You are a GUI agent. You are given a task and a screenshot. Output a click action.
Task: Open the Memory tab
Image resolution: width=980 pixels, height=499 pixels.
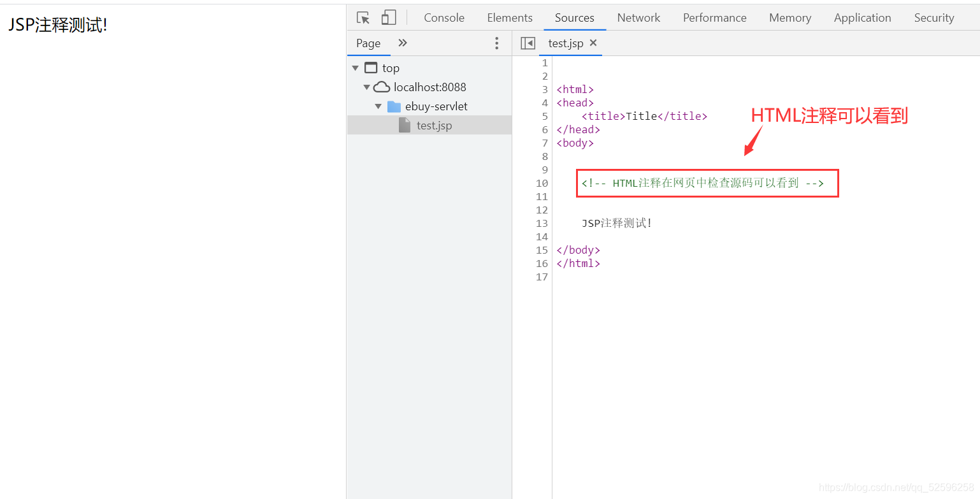pyautogui.click(x=790, y=18)
